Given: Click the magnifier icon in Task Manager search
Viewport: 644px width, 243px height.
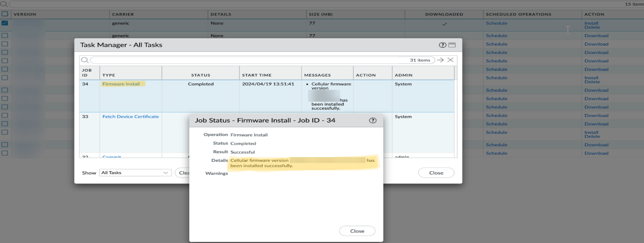Looking at the screenshot, I should click(85, 60).
